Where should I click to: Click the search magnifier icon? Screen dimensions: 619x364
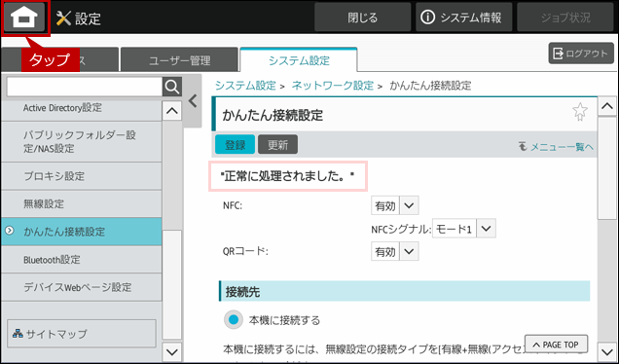click(x=172, y=87)
